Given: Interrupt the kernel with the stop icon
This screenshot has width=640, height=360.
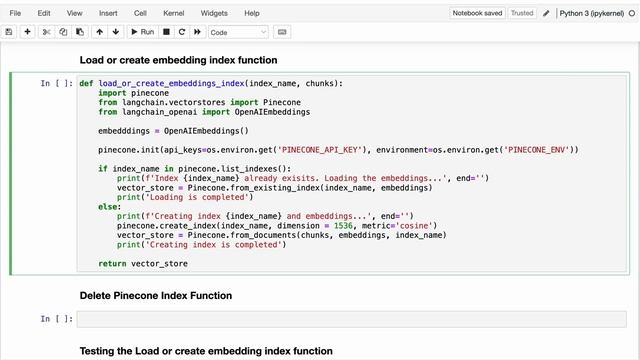Looking at the screenshot, I should pyautogui.click(x=166, y=32).
